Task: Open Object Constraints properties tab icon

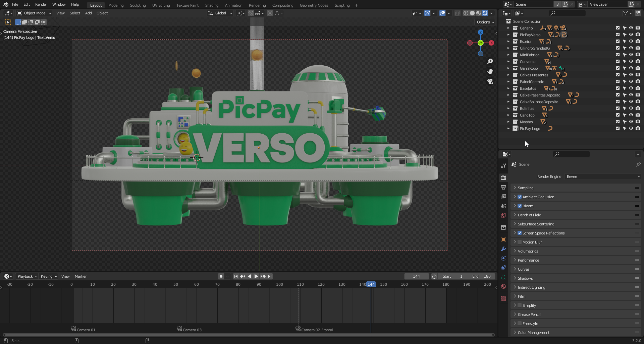Action: tap(503, 268)
